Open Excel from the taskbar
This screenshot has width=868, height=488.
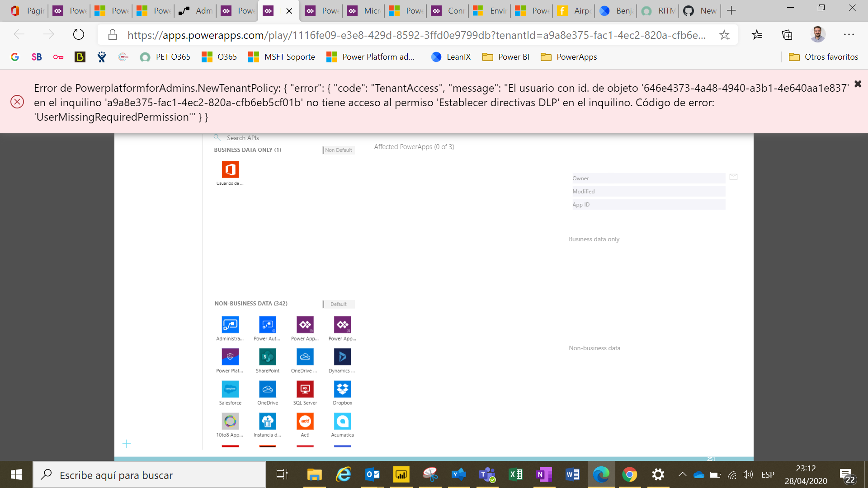click(x=516, y=474)
